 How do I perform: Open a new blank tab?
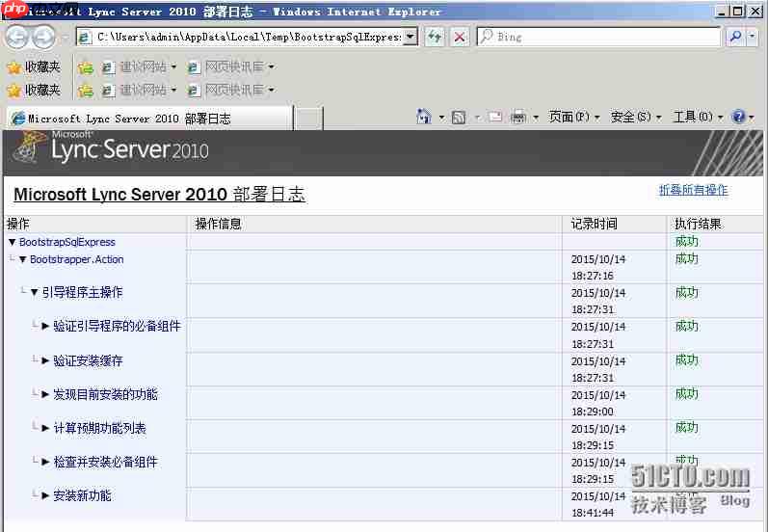(309, 119)
